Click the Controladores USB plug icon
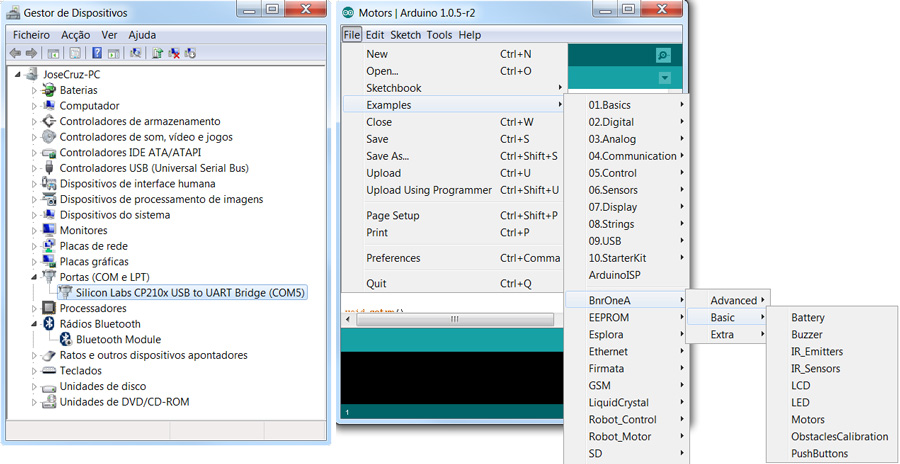The height and width of the screenshot is (464, 900). point(50,168)
